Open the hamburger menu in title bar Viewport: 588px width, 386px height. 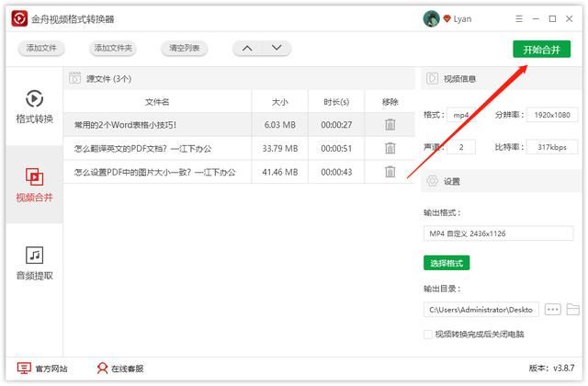pyautogui.click(x=518, y=18)
